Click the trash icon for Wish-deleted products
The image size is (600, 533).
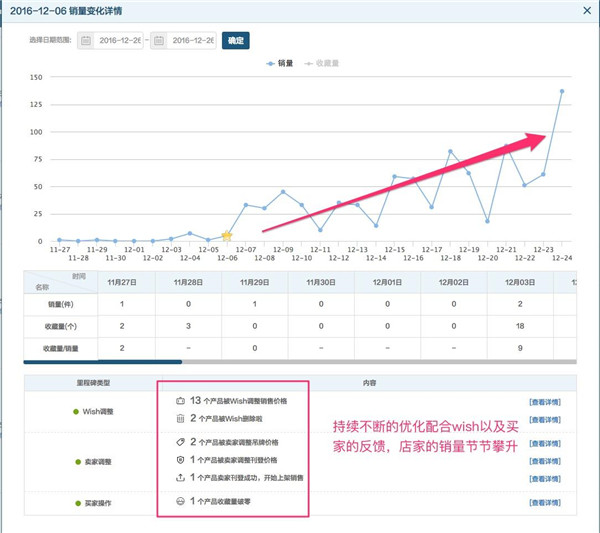180,417
